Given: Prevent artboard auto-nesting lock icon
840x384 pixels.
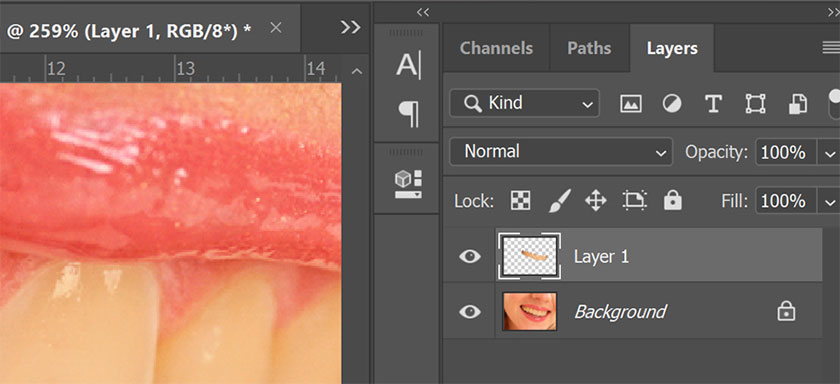Looking at the screenshot, I should point(634,201).
